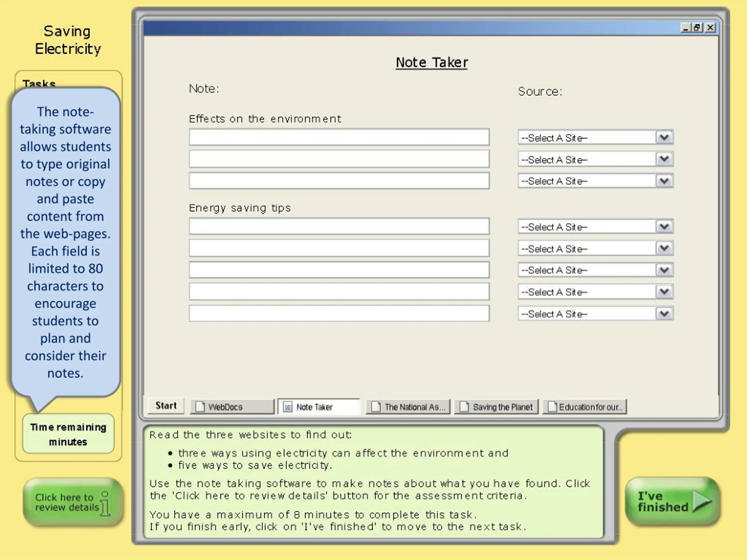Click the Click here to review details button
This screenshot has width=747, height=560.
[x=73, y=502]
